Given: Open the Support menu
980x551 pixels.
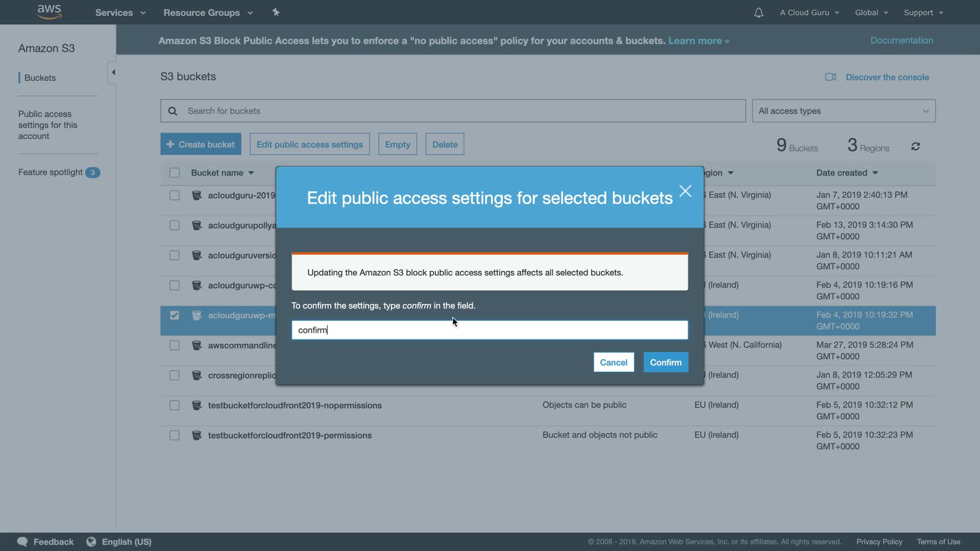Looking at the screenshot, I should [923, 13].
